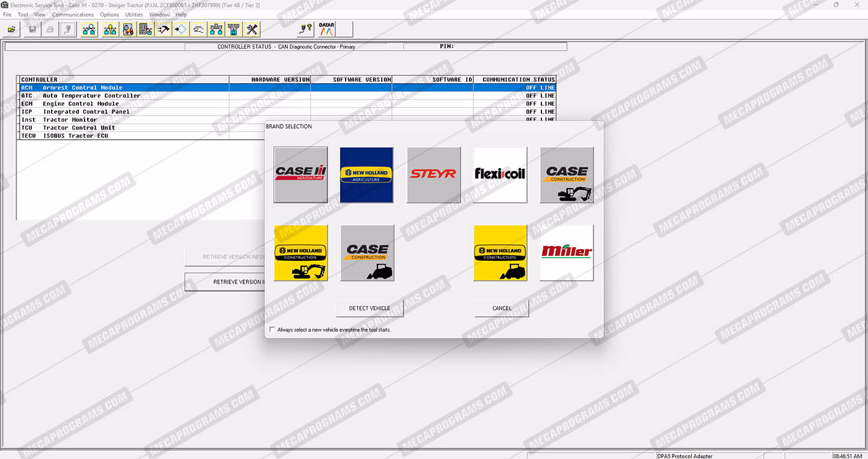Click the SOFTWARE ID column header
This screenshot has width=868, height=459.
tap(433, 80)
